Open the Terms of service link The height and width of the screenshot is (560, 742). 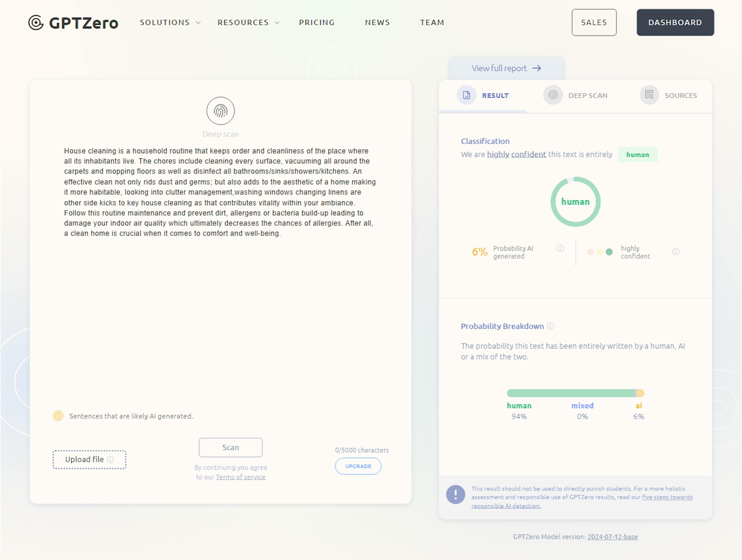click(x=241, y=477)
